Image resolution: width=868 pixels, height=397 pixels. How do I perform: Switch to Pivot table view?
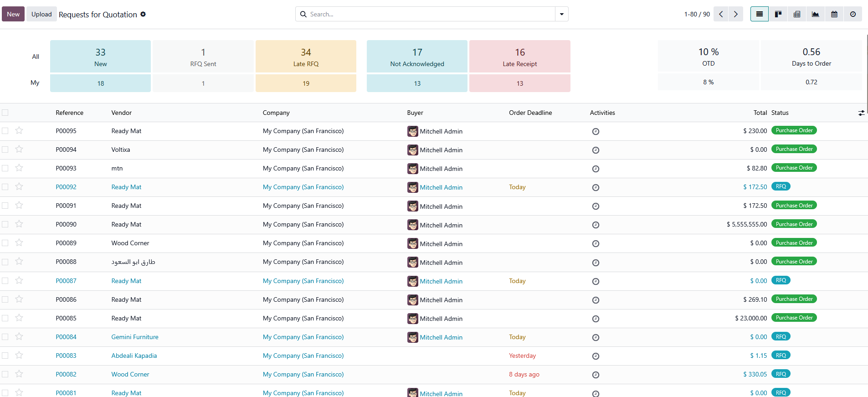[797, 14]
